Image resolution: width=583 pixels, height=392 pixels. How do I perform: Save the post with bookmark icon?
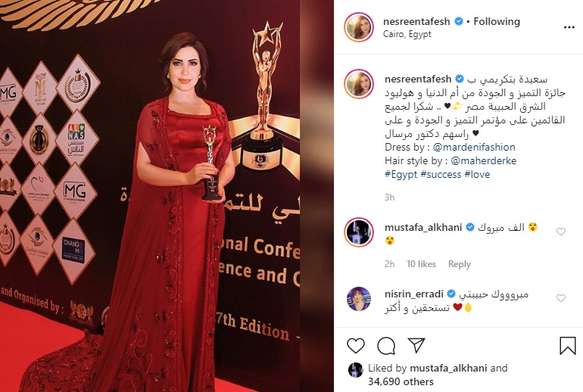coord(568,346)
